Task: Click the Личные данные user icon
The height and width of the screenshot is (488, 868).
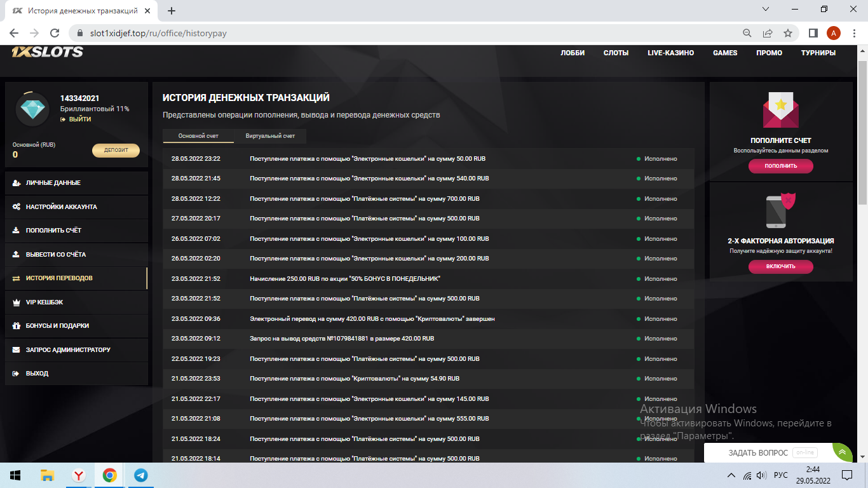Action: click(17, 183)
